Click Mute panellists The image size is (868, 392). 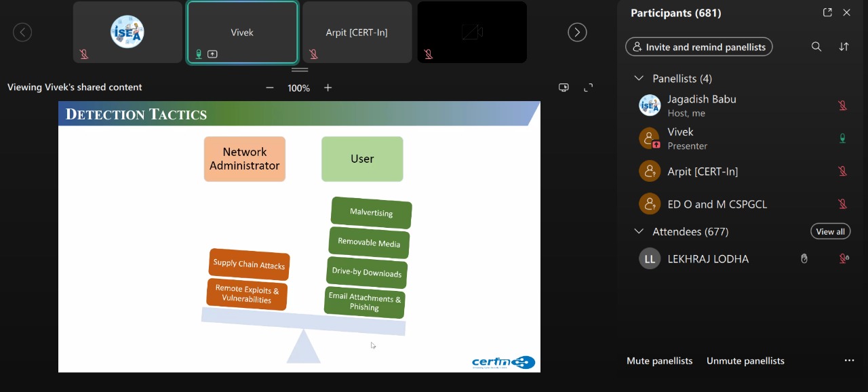click(x=659, y=361)
